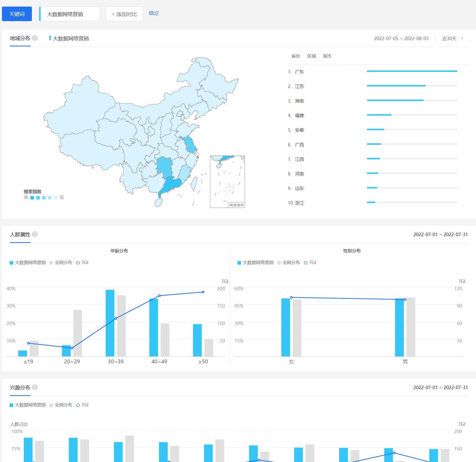Click the date range 2022-07-05 ~ 2022-08-03
Viewport: 476px width, 462px height.
[x=401, y=38]
